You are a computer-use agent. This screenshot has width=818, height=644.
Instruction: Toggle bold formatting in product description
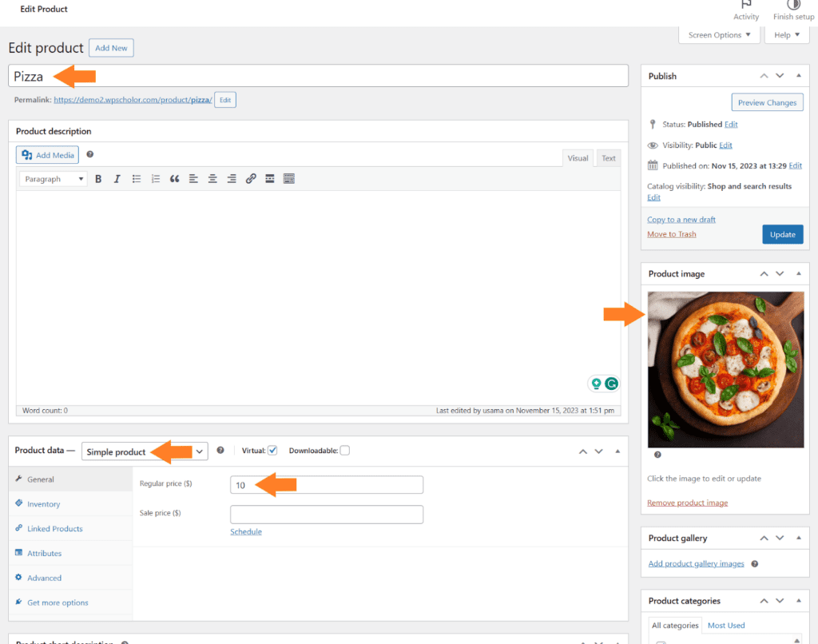click(x=98, y=178)
